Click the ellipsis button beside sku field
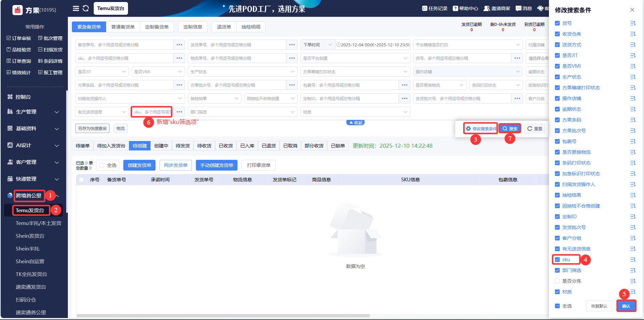This screenshot has width=644, height=320. pyautogui.click(x=179, y=112)
